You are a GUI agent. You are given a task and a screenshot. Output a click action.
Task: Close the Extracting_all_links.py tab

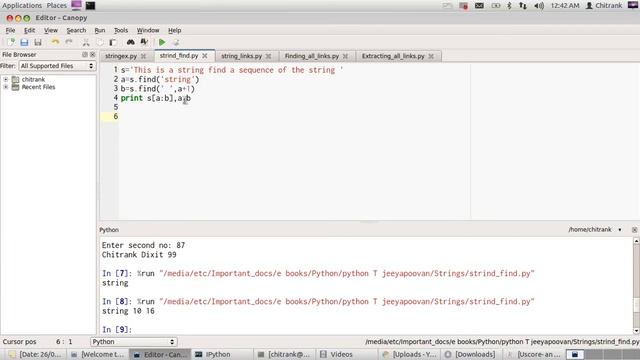431,56
